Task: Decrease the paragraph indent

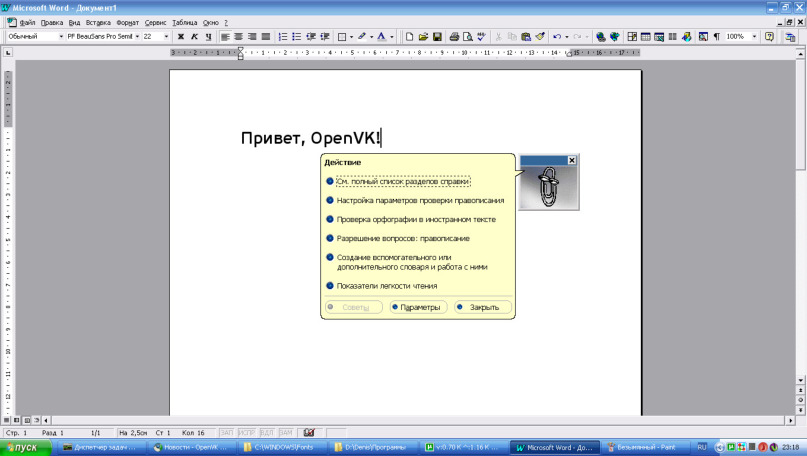Action: point(310,37)
